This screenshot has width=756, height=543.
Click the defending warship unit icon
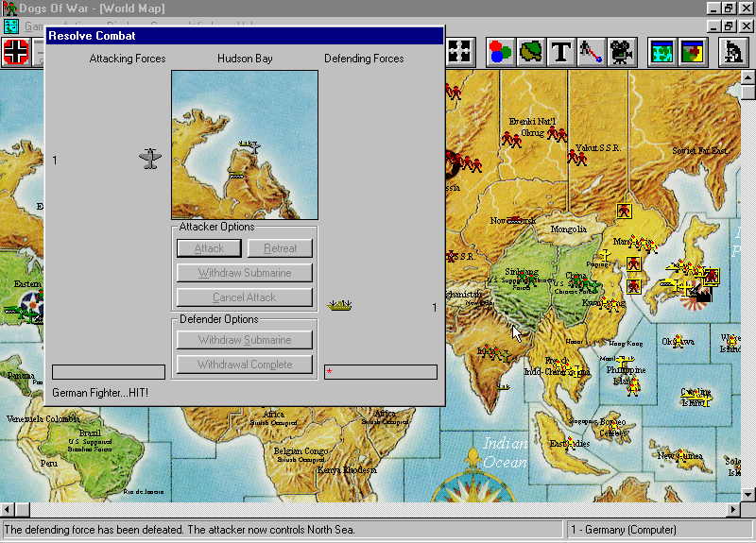click(339, 304)
